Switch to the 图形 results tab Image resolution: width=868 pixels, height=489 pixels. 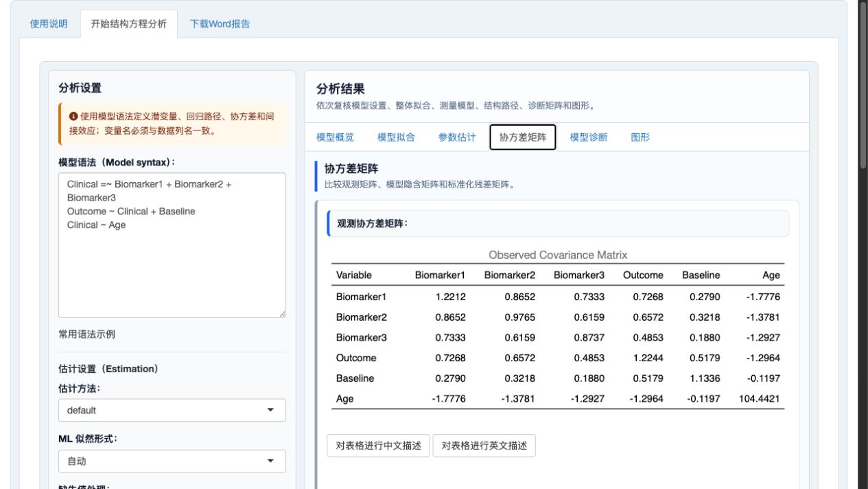(640, 137)
